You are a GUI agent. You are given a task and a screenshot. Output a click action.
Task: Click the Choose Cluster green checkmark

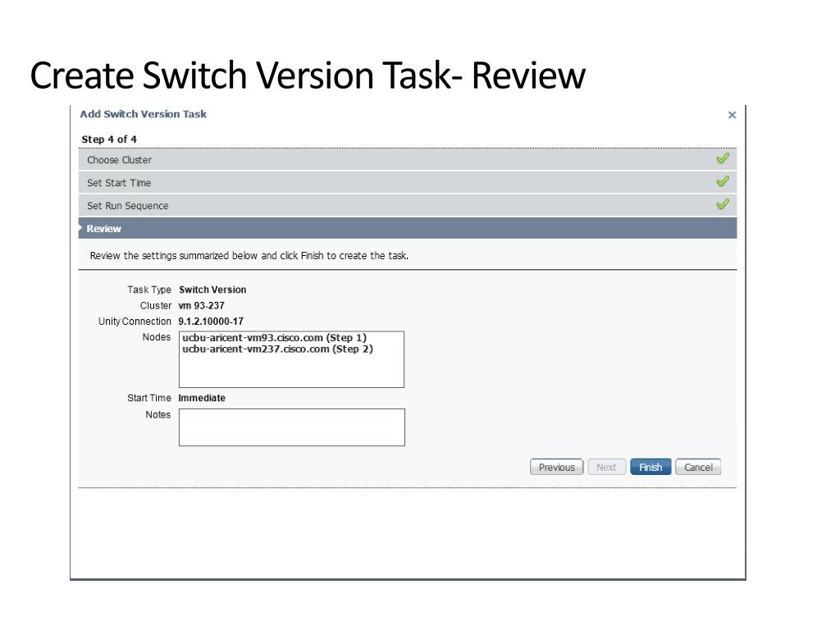(722, 158)
